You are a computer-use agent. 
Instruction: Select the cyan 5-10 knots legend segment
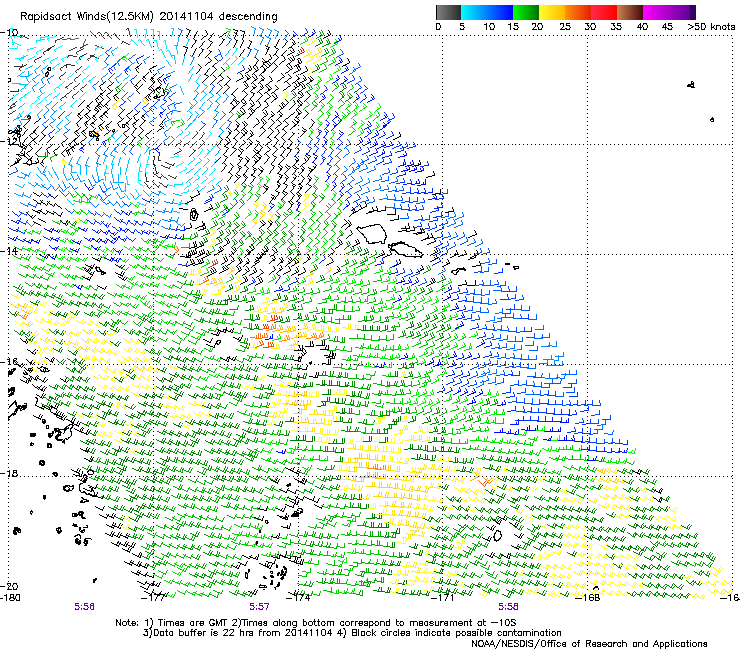tap(474, 12)
